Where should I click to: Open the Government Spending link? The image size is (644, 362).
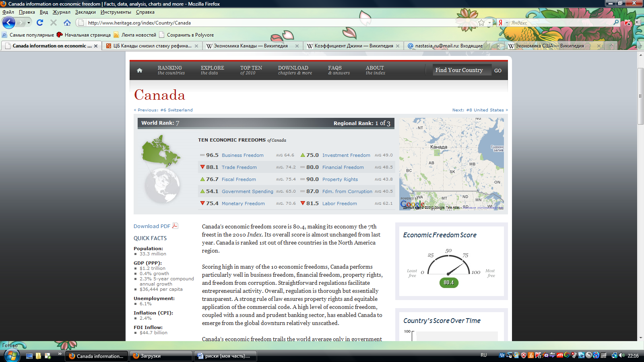(x=247, y=191)
